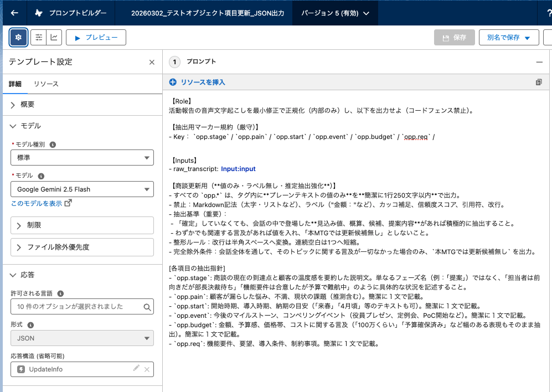
Task: Click the プレビュー button
Action: [96, 37]
